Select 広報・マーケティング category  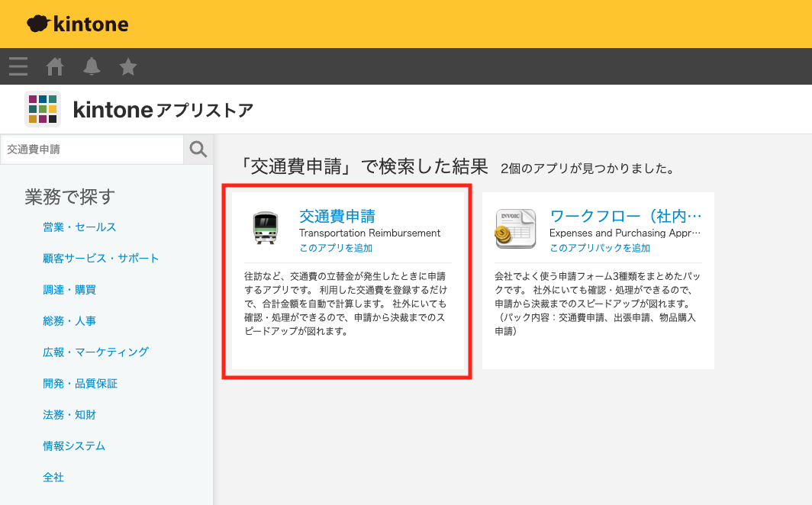click(x=96, y=352)
